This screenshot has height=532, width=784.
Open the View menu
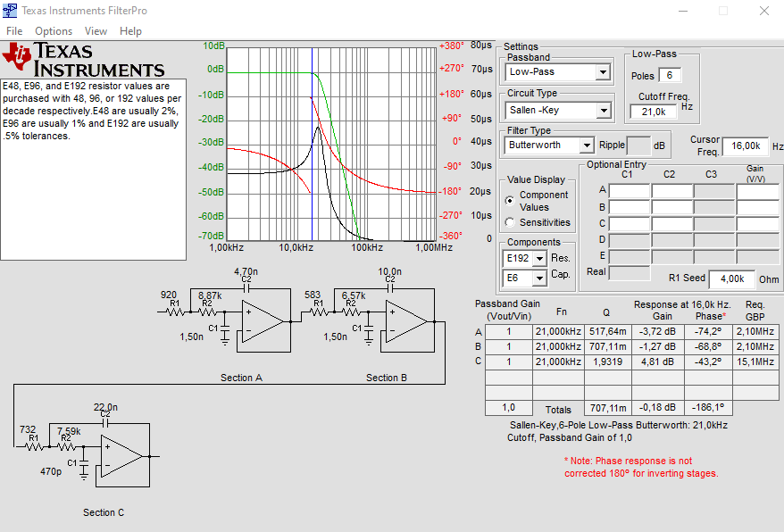point(96,31)
